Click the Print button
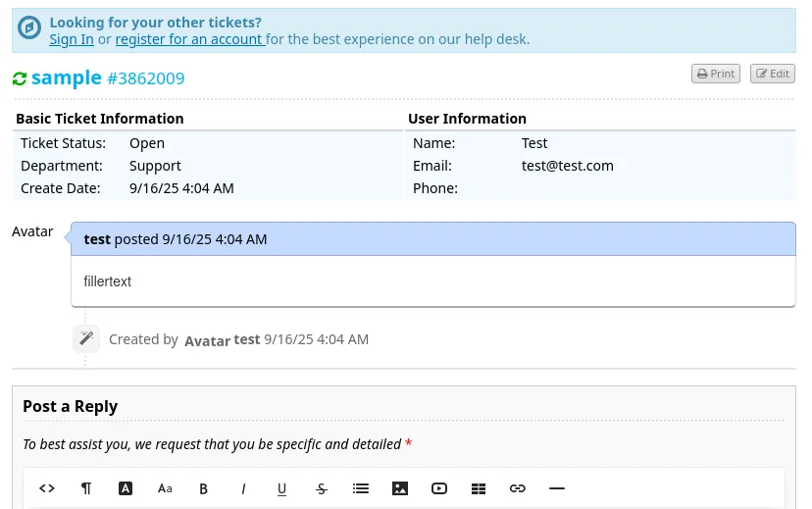This screenshot has width=812, height=509. pyautogui.click(x=715, y=74)
